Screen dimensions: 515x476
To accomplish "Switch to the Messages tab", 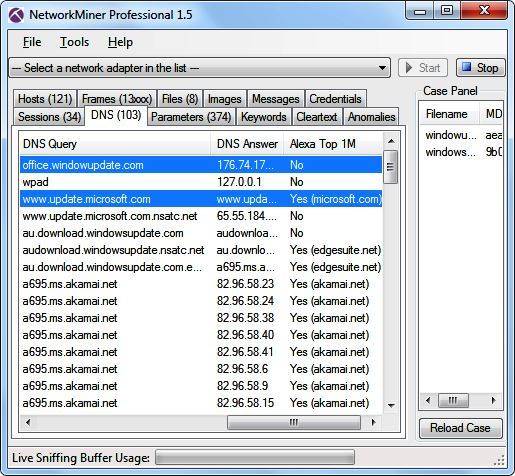I will point(276,99).
